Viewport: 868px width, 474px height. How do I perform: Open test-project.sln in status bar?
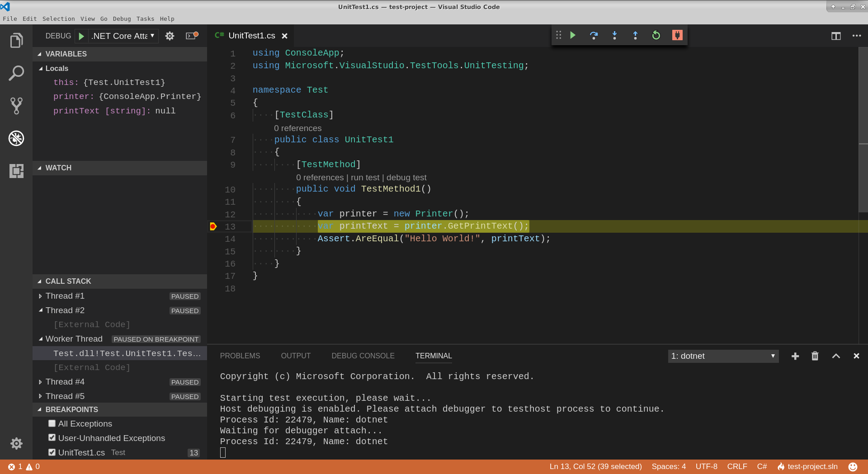point(807,467)
